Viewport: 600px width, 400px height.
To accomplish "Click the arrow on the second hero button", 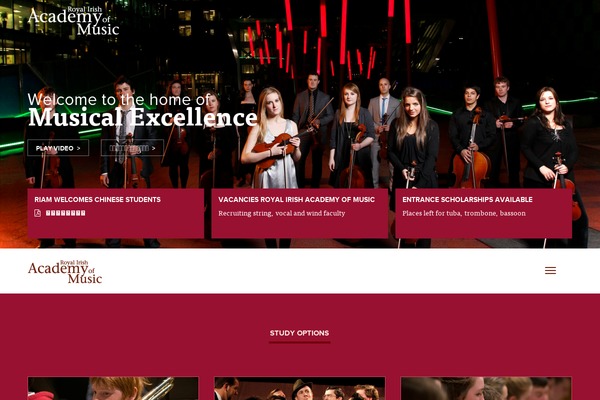I will point(153,148).
